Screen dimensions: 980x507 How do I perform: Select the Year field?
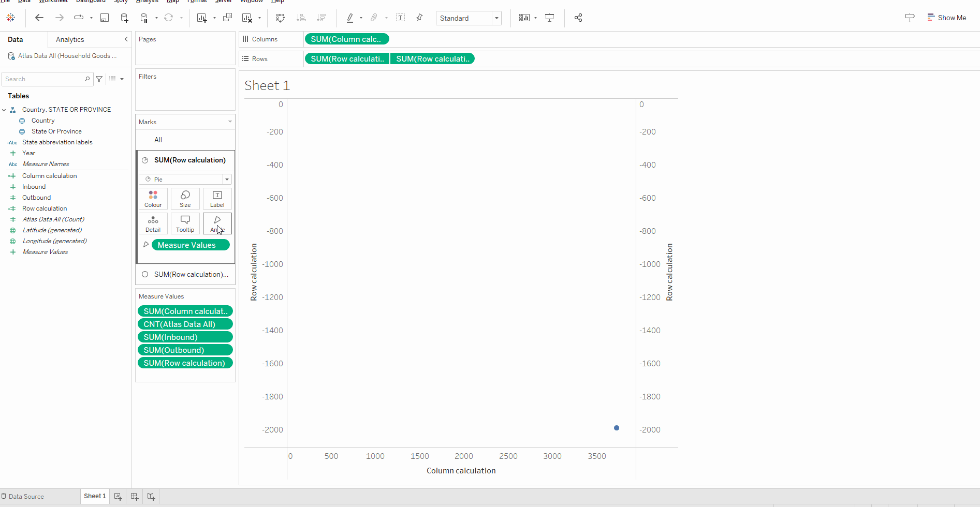(x=28, y=153)
